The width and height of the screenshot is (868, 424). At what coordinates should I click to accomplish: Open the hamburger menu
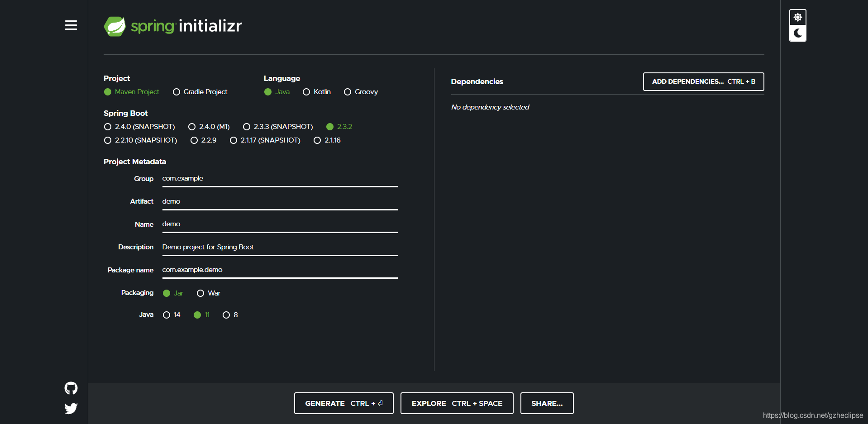[71, 25]
